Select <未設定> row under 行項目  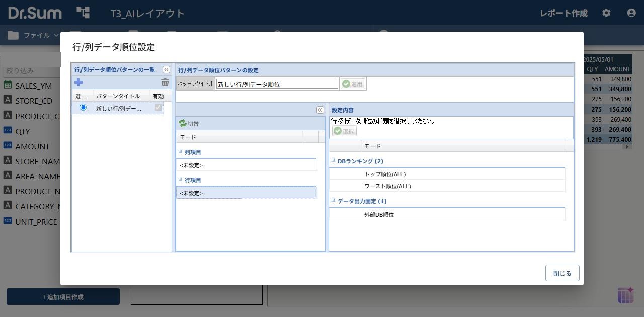click(x=247, y=193)
